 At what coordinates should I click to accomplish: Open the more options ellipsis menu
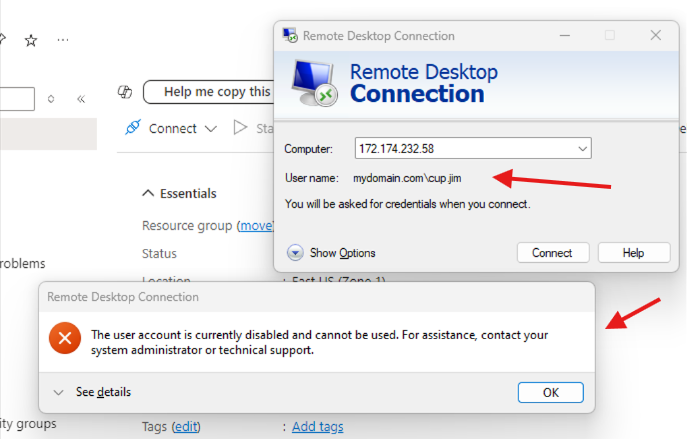point(63,40)
